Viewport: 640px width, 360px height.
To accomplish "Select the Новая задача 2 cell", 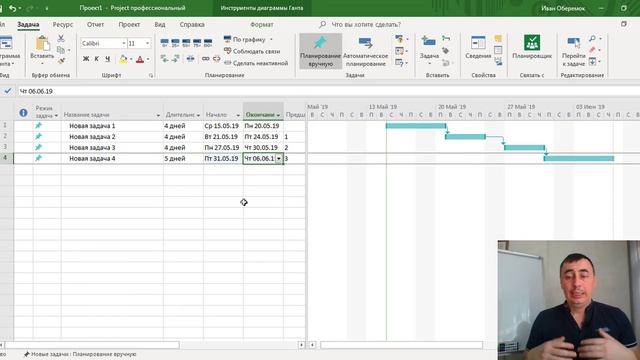I will pos(112,137).
